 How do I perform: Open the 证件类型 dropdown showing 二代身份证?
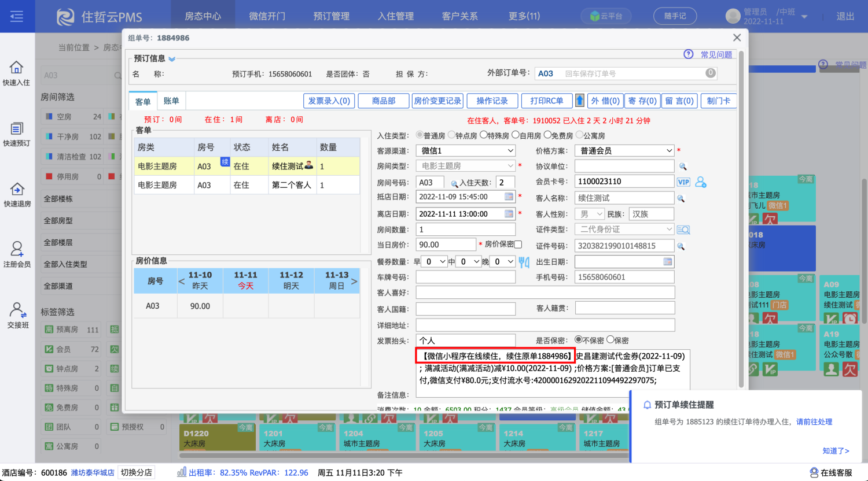[624, 230]
